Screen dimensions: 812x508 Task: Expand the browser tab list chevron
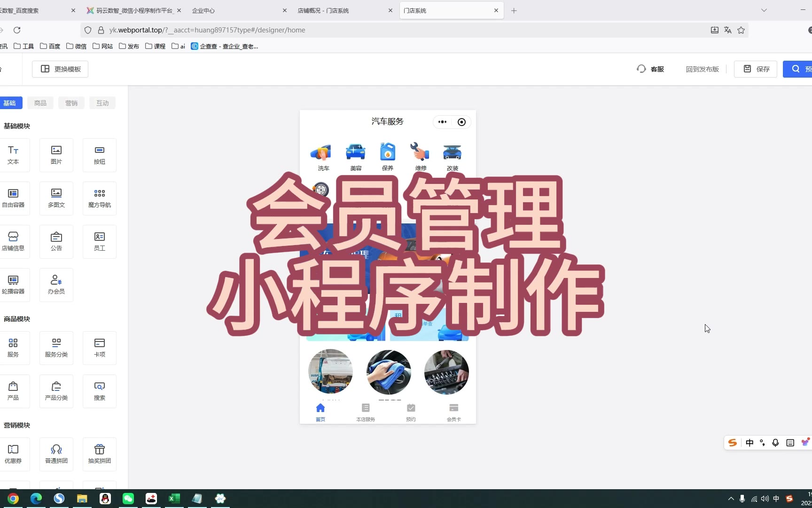point(764,10)
